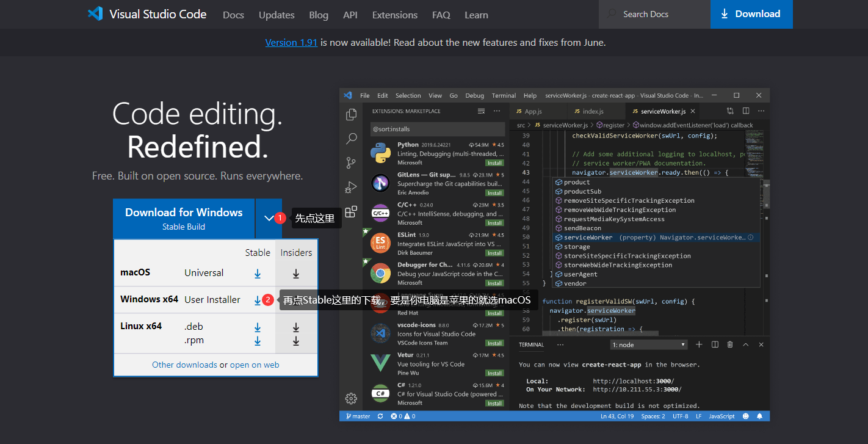
Task: Open the Search icon in the activity bar
Action: (x=351, y=139)
